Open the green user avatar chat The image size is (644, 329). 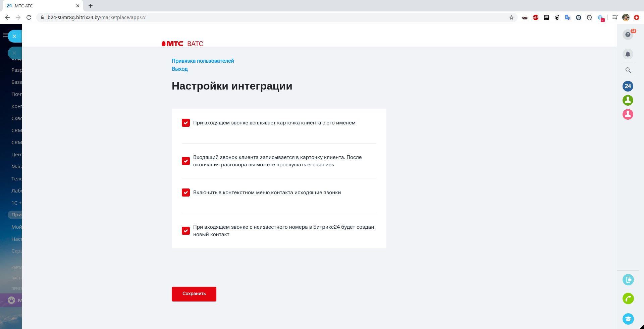pyautogui.click(x=628, y=100)
